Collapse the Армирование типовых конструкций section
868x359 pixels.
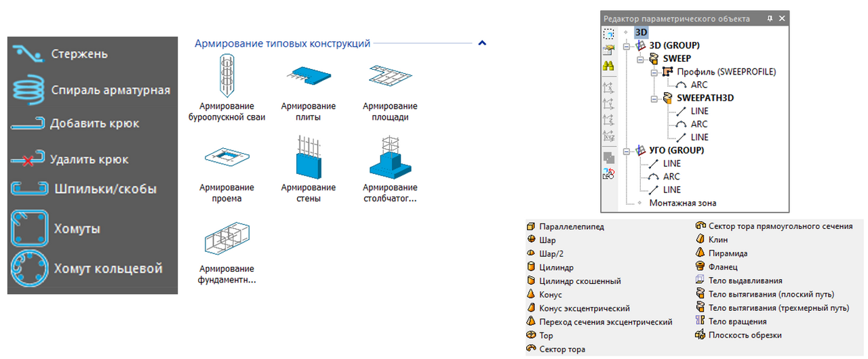click(482, 43)
